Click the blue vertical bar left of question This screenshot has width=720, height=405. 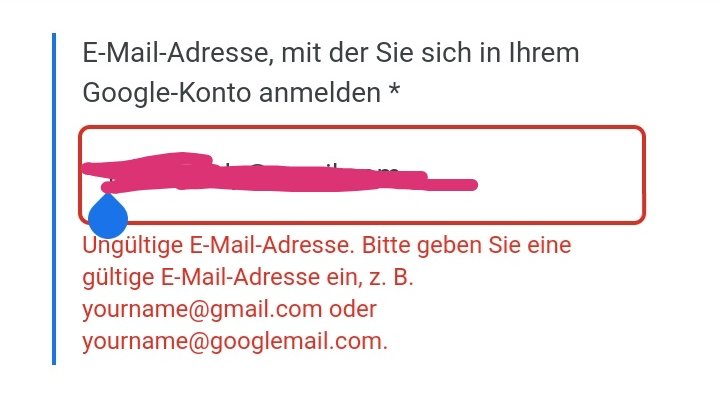click(x=54, y=199)
